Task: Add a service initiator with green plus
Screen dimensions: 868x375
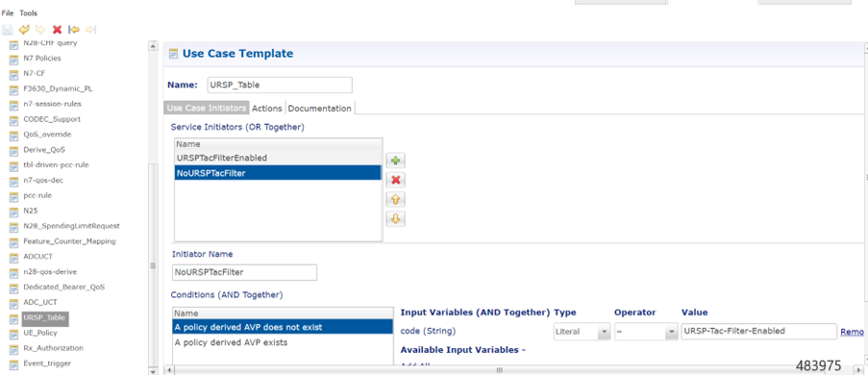Action: click(395, 162)
